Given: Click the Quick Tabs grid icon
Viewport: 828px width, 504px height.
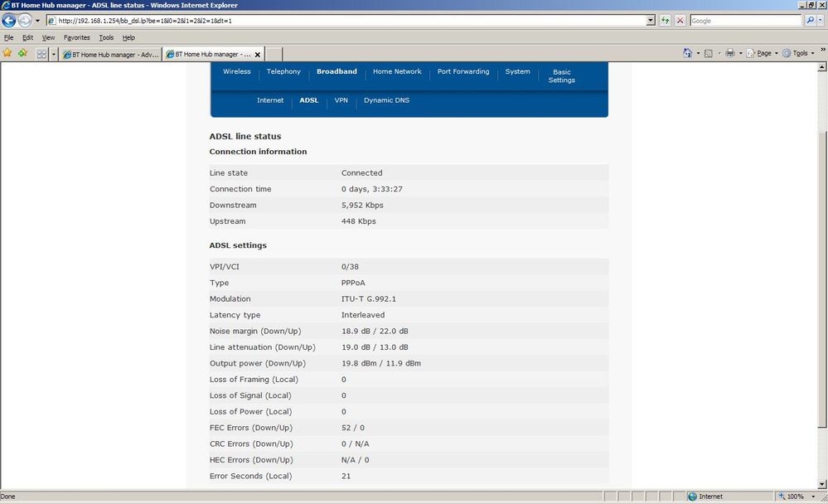Looking at the screenshot, I should [x=41, y=54].
